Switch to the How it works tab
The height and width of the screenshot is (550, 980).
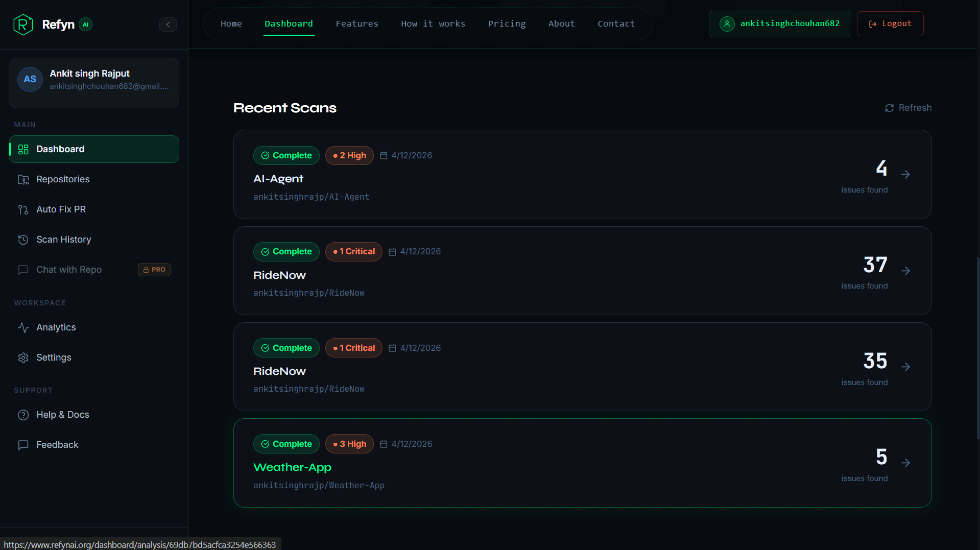tap(433, 23)
